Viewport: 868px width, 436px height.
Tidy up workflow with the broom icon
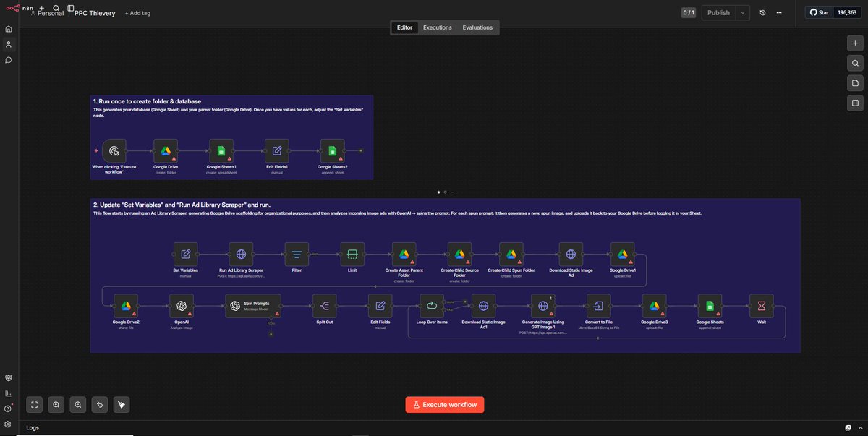tap(122, 405)
